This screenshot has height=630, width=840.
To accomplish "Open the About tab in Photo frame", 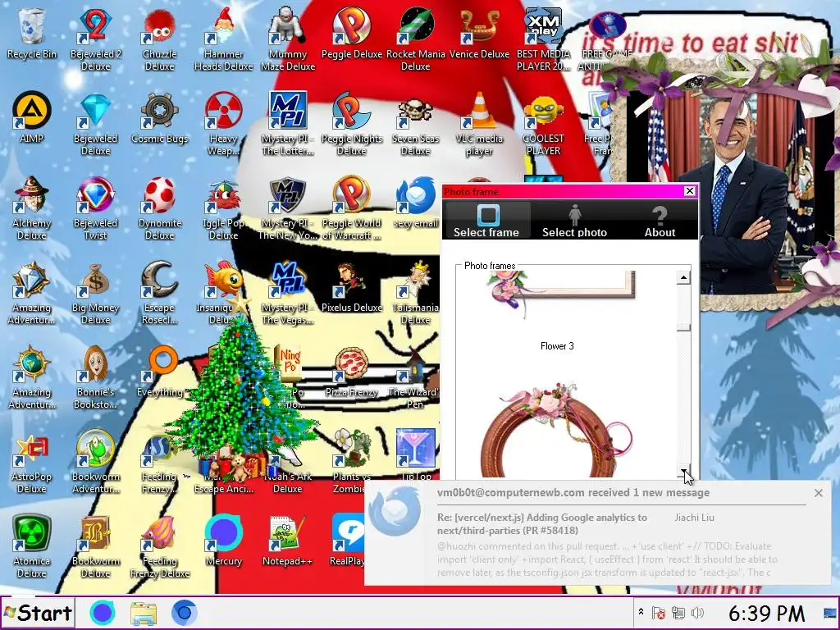I will point(660,221).
